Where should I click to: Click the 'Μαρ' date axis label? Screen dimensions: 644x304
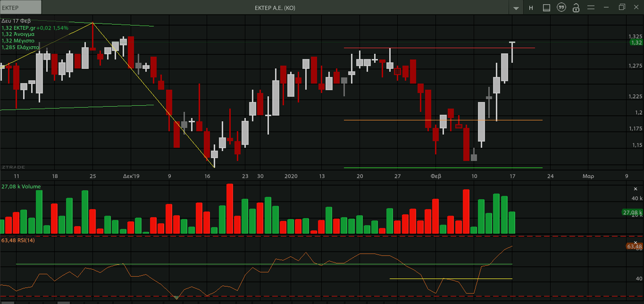coord(588,176)
